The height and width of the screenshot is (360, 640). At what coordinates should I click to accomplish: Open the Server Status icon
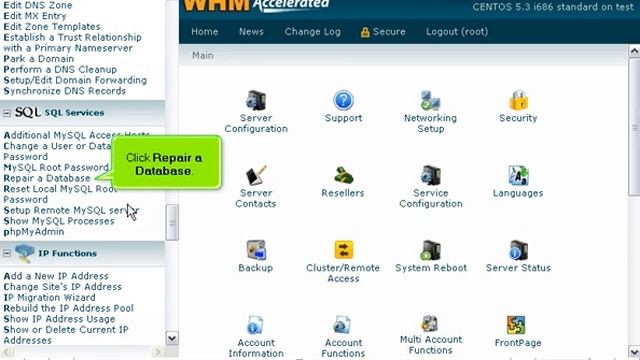click(x=518, y=250)
